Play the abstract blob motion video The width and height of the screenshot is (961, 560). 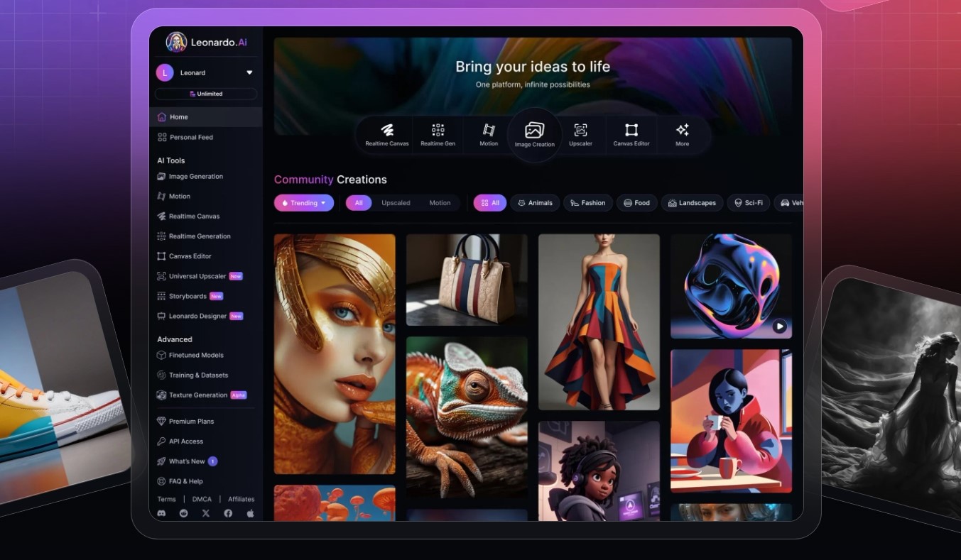click(x=779, y=326)
